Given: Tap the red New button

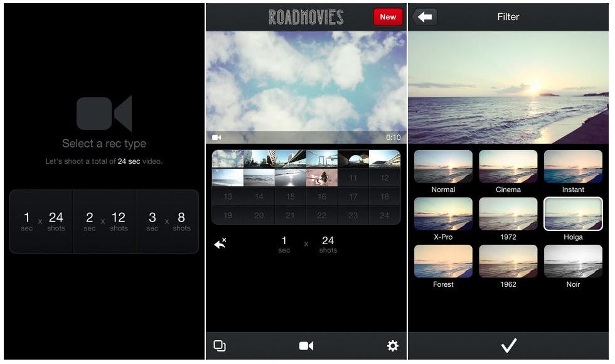Looking at the screenshot, I should [388, 17].
